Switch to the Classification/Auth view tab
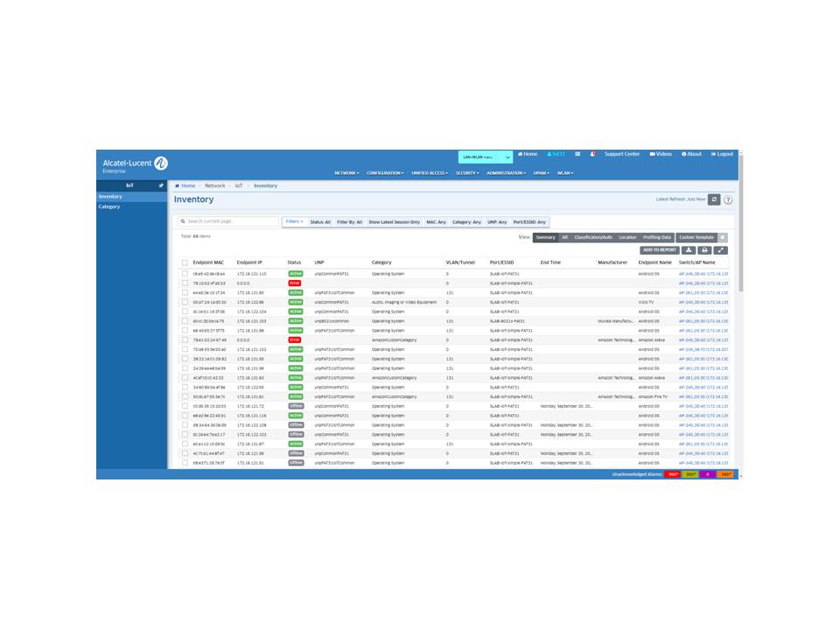Viewport: 840px width, 630px height. tap(593, 237)
